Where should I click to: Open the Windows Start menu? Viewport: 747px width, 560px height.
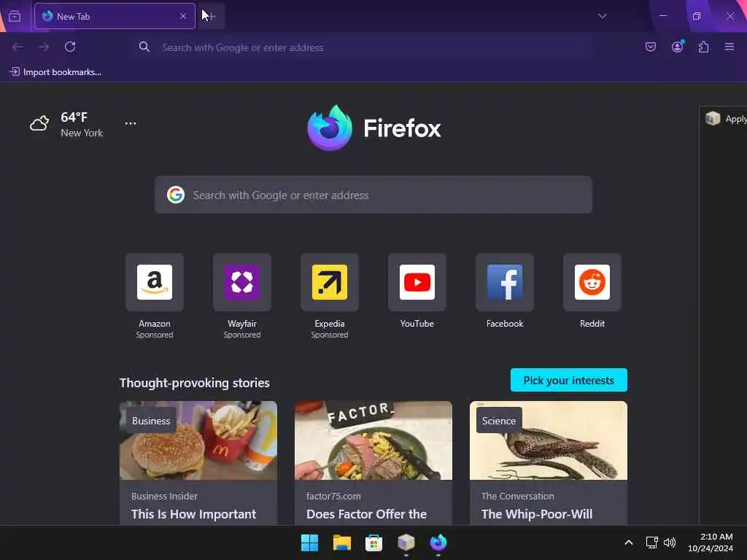(309, 542)
